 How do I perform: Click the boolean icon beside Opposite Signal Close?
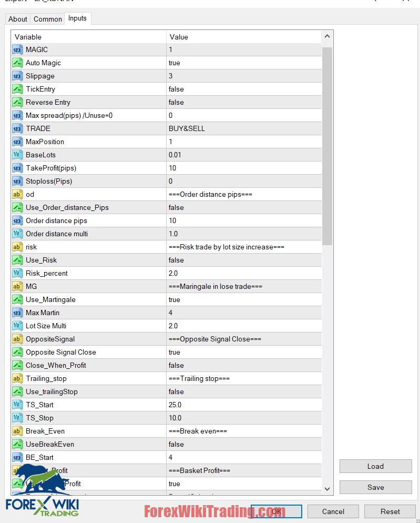17,352
